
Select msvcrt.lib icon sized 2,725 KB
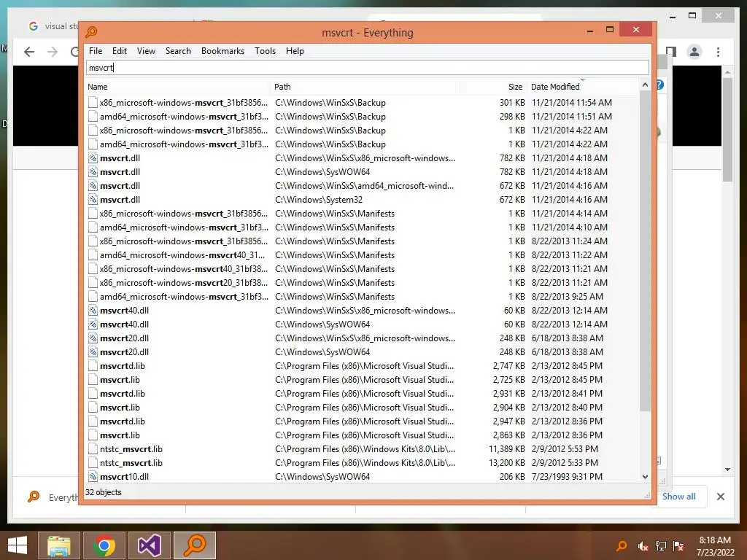click(93, 379)
